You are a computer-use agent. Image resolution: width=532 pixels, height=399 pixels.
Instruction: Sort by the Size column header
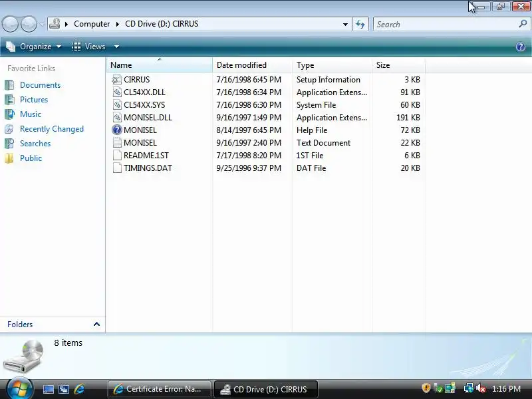[398, 65]
